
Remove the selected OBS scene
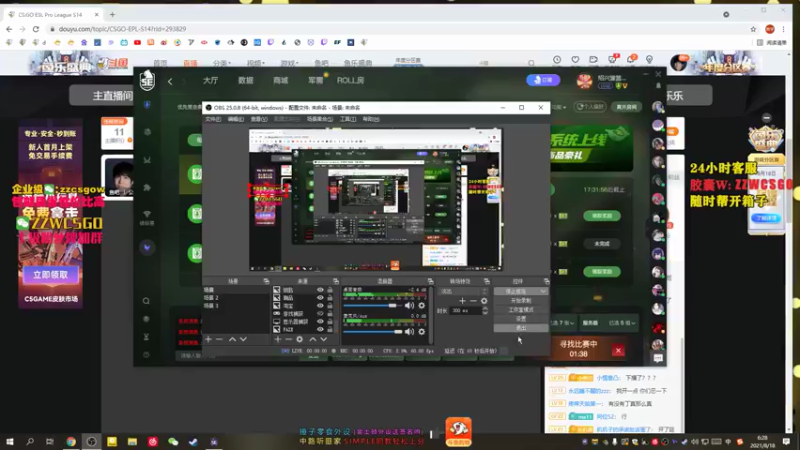point(219,339)
